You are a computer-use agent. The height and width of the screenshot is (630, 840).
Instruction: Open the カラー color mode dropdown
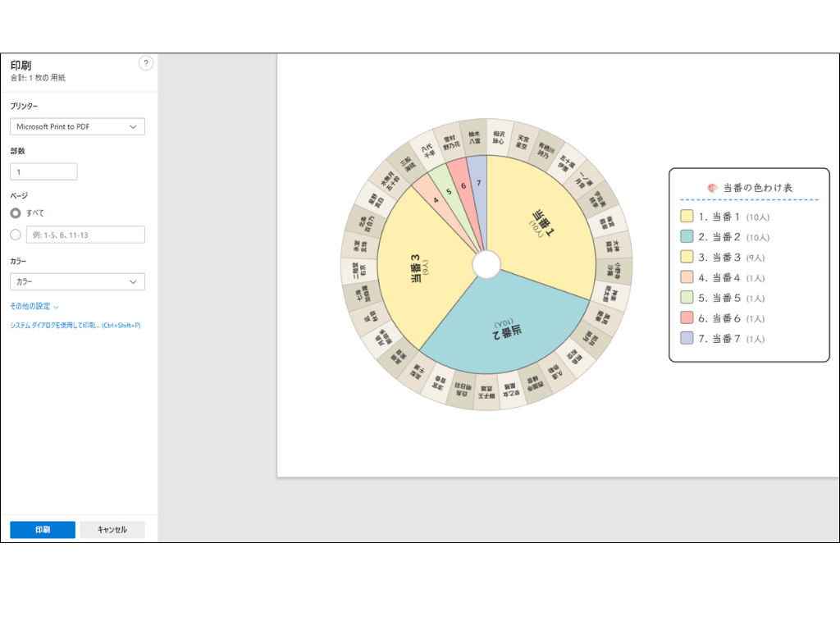[77, 281]
